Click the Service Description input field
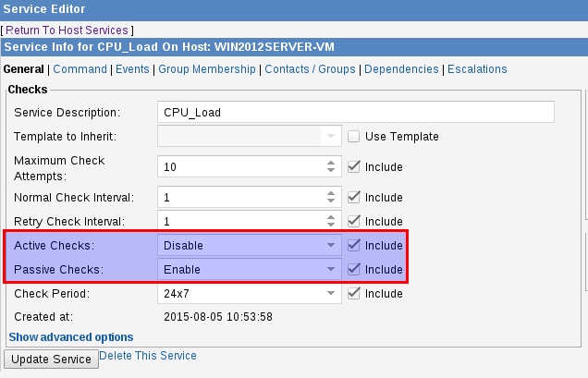 [356, 113]
